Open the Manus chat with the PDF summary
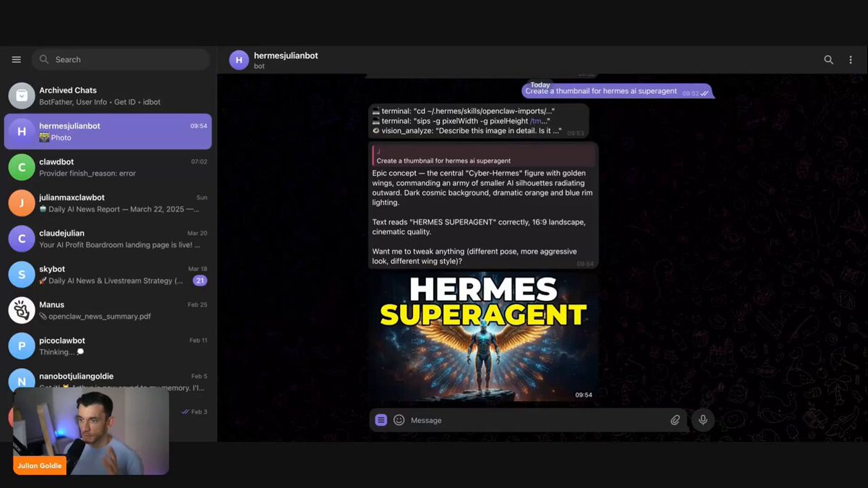The width and height of the screenshot is (868, 488). [107, 310]
